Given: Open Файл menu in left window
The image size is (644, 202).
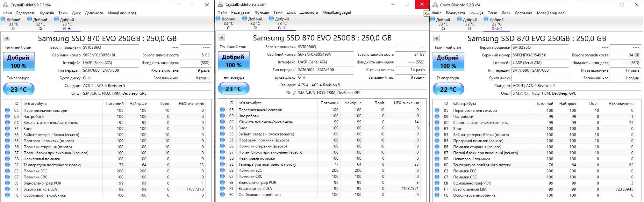Looking at the screenshot, I should [x=7, y=13].
